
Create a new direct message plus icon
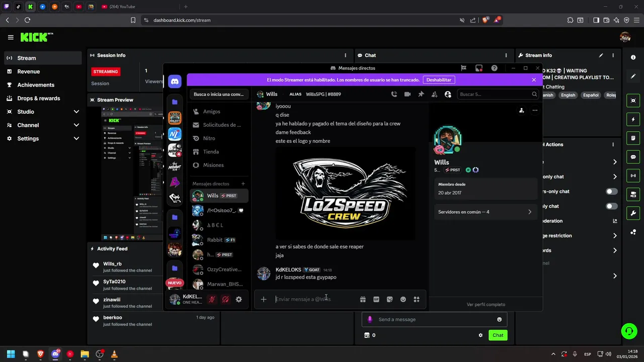(x=243, y=184)
